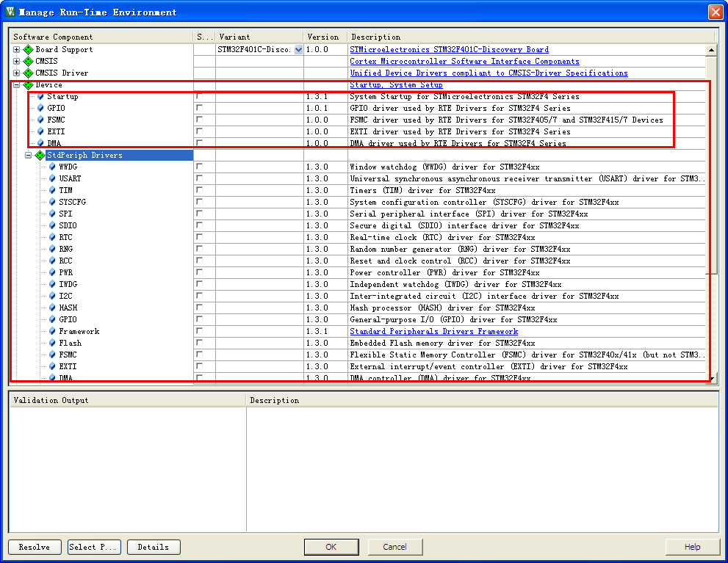Click the blue icon beside PWR

point(52,272)
